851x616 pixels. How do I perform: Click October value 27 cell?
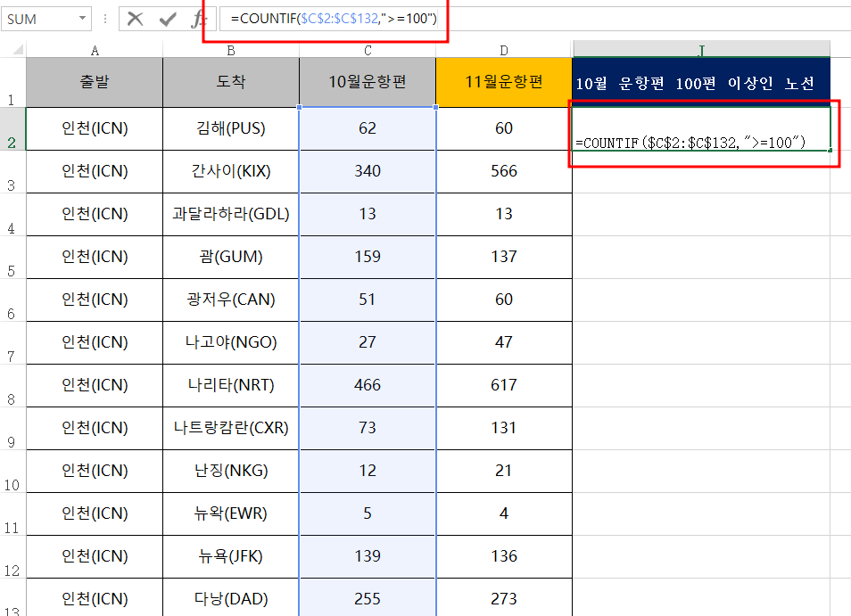click(x=368, y=343)
